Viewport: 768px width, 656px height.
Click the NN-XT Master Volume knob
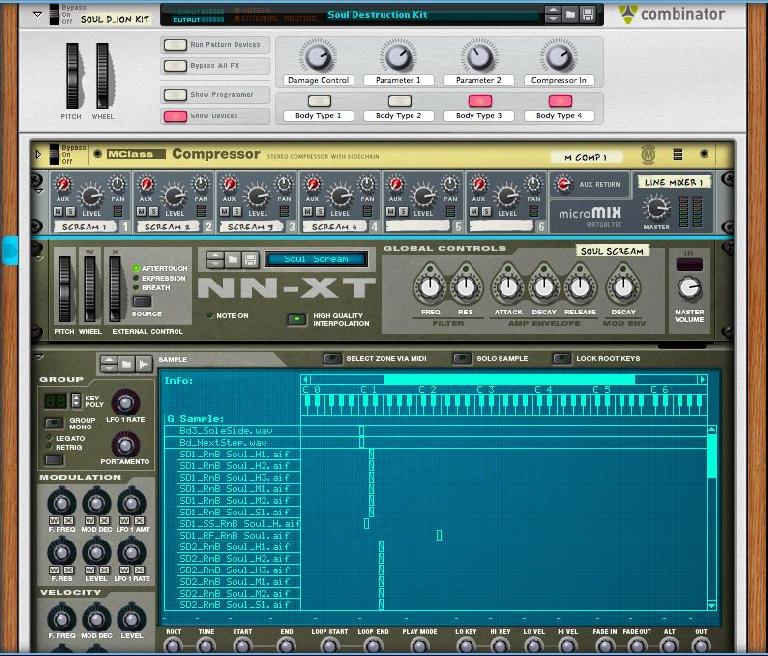click(x=689, y=289)
